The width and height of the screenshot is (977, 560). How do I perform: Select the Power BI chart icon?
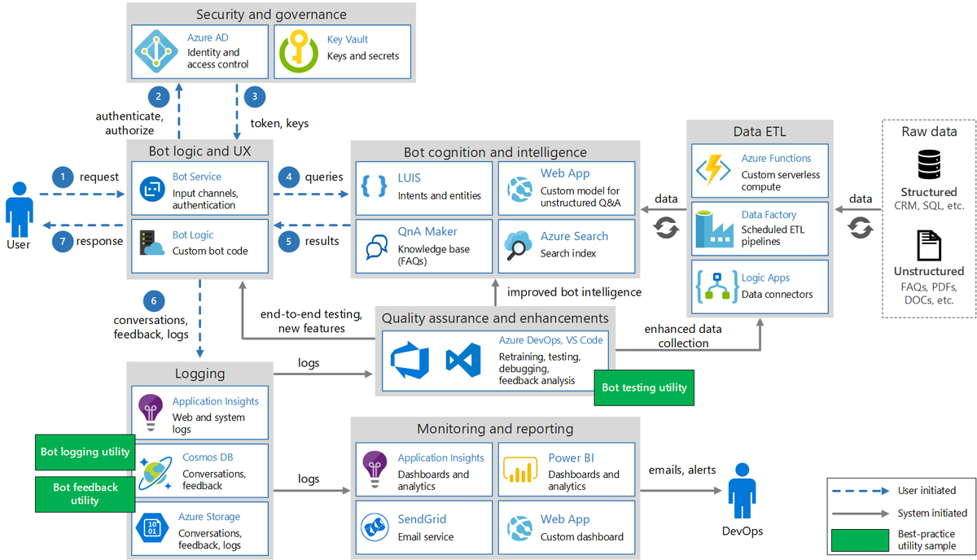pos(519,470)
